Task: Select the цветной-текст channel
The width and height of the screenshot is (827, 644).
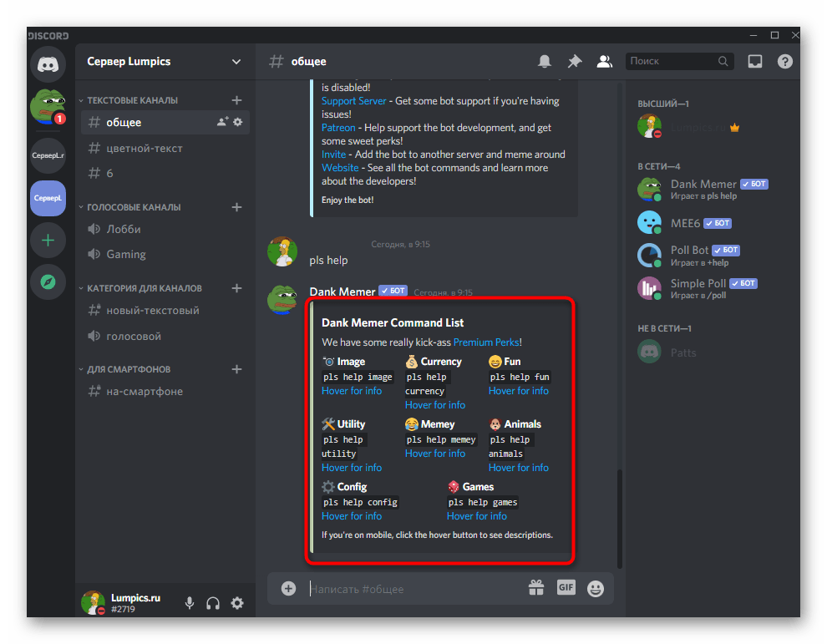Action: point(145,148)
